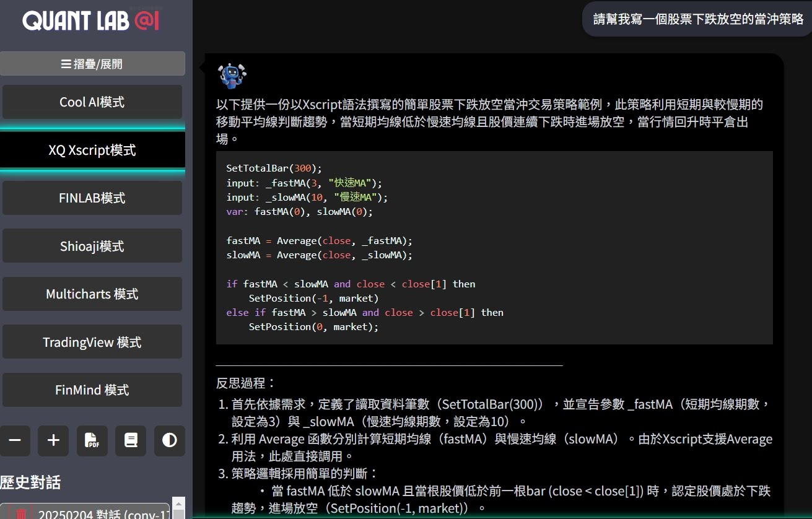The width and height of the screenshot is (812, 519).
Task: Click the minus icon button
Action: 15,440
